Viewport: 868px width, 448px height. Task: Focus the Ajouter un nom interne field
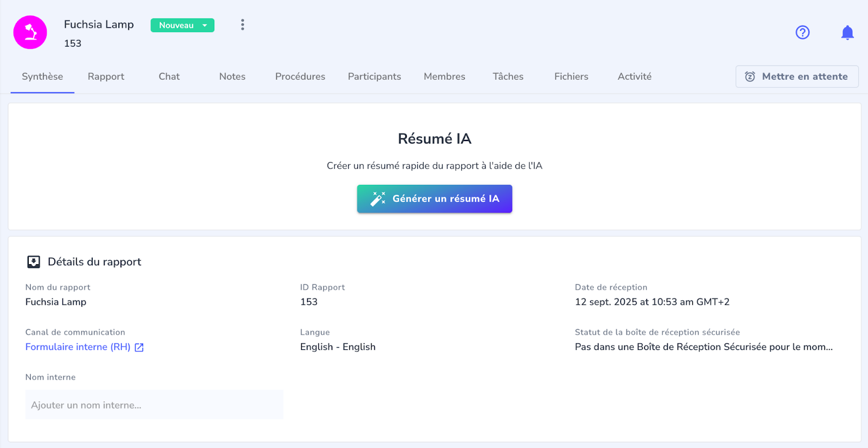154,405
